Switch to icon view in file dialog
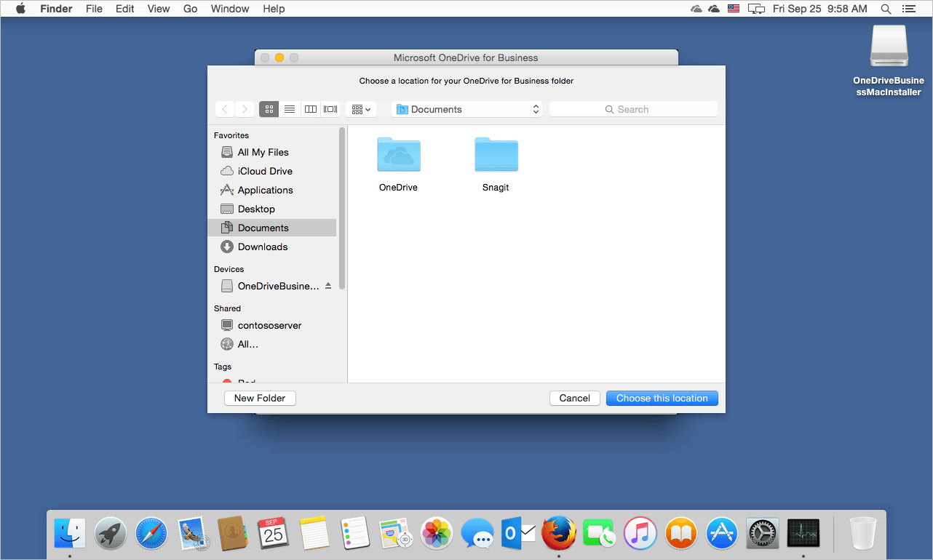The image size is (933, 560). click(269, 109)
